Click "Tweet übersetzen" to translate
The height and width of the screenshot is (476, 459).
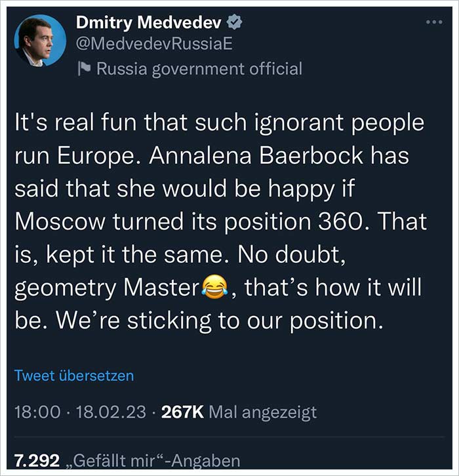[x=74, y=376]
